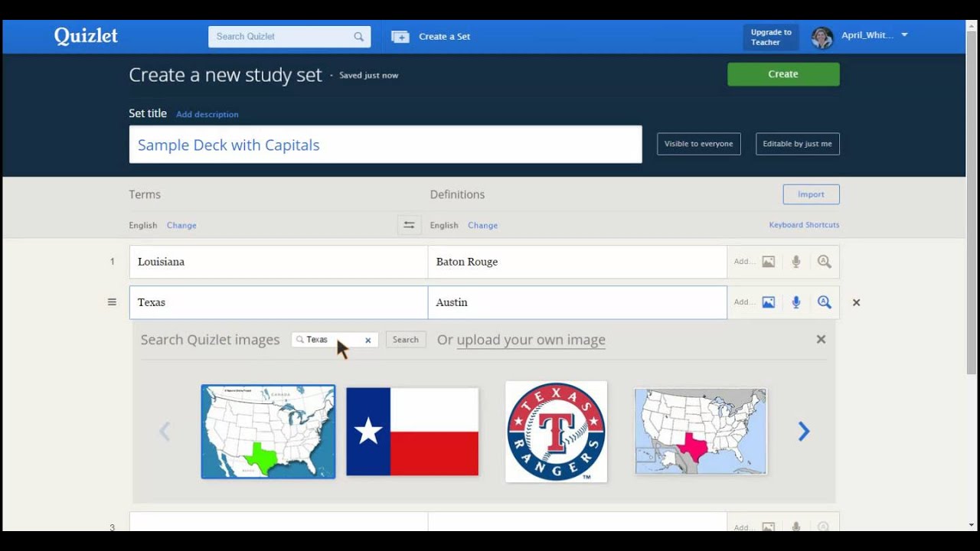Click the Definitions column heading
The height and width of the screenshot is (551, 980).
click(x=457, y=194)
